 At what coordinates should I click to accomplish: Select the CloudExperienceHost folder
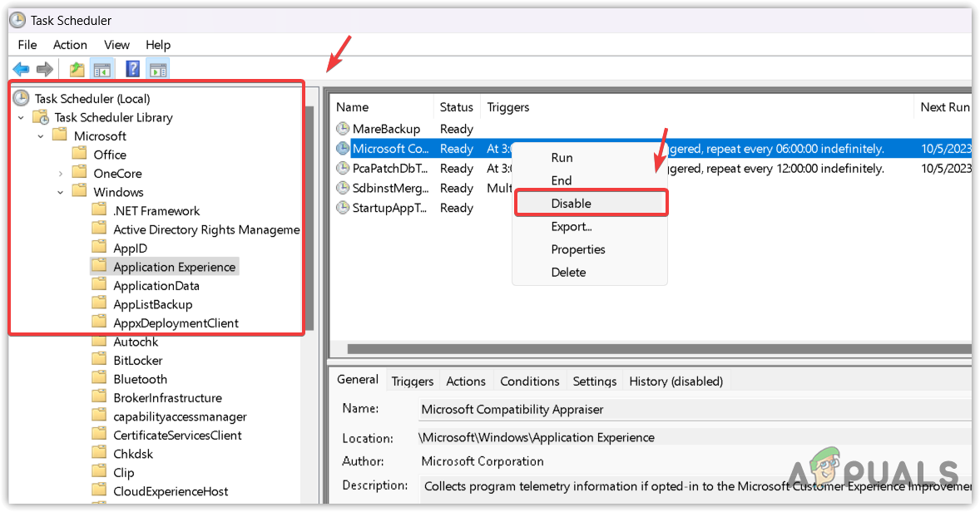pyautogui.click(x=171, y=492)
